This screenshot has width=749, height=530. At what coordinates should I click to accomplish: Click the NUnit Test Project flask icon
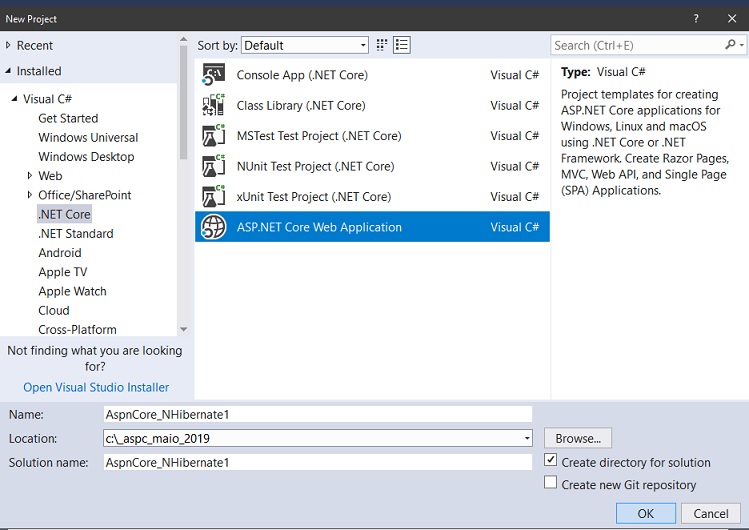point(213,166)
